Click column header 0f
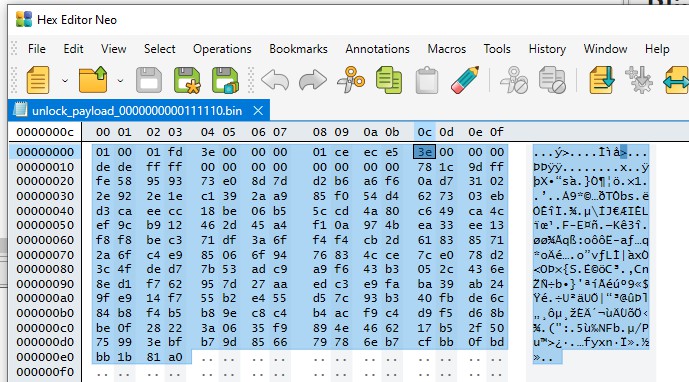 tap(497, 132)
